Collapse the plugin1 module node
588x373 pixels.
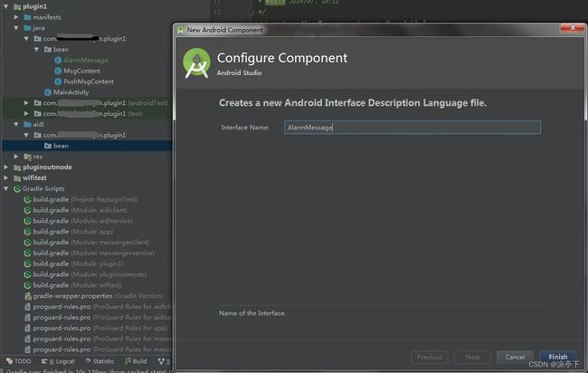pyautogui.click(x=6, y=6)
